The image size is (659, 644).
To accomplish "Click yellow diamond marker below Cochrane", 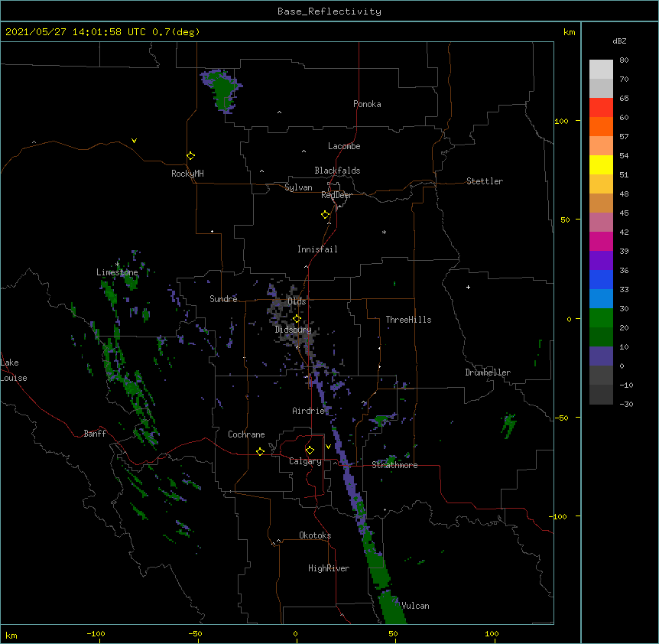I will 260,451.
